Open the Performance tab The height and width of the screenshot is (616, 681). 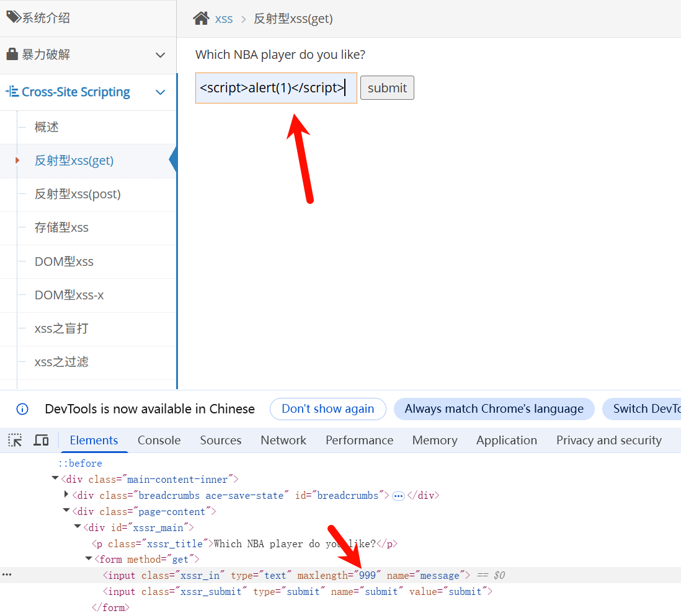pyautogui.click(x=360, y=440)
